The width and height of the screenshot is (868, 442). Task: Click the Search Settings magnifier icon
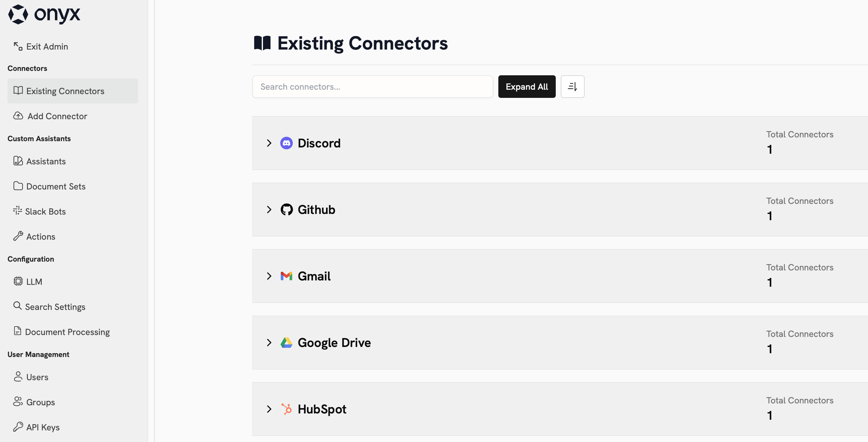(x=18, y=306)
